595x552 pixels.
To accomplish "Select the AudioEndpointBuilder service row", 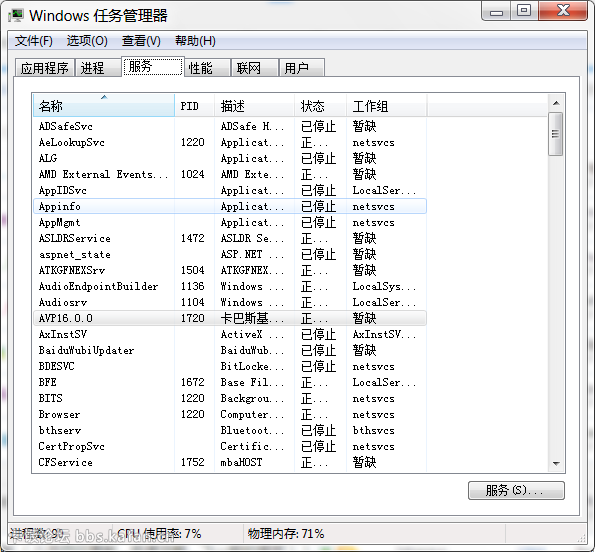I will 230,286.
